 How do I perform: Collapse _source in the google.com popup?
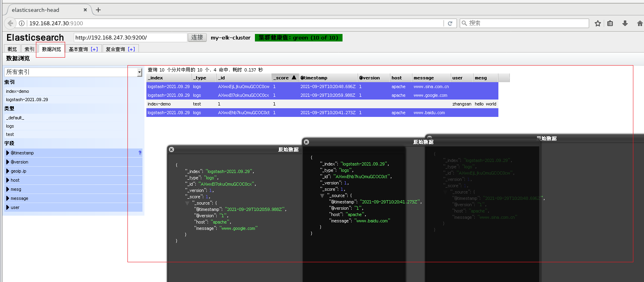click(x=187, y=203)
